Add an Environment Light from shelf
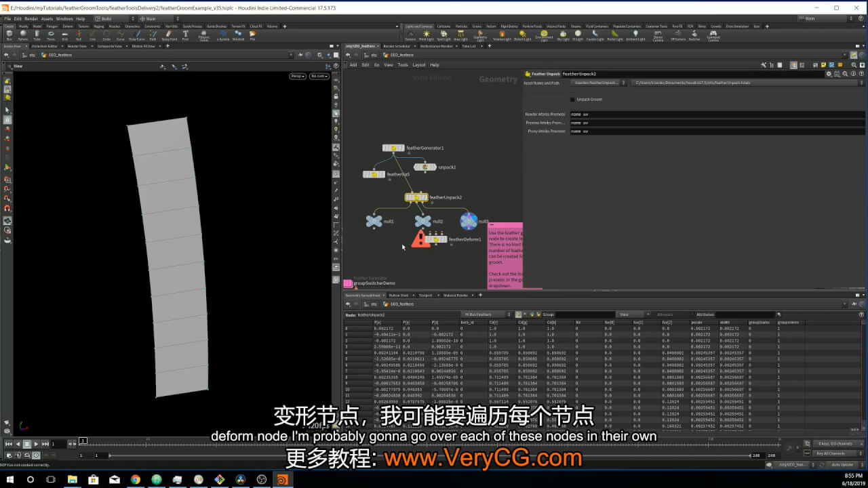 point(544,36)
